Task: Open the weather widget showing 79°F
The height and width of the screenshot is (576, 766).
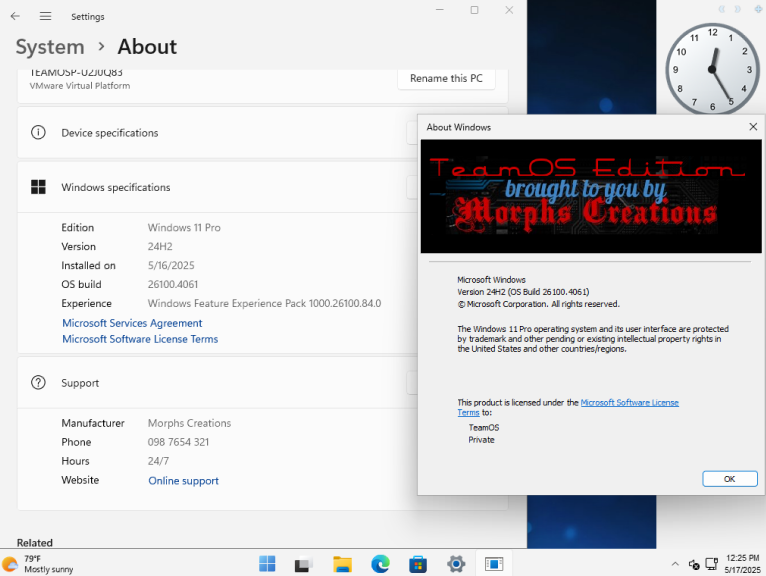Action: [38, 564]
